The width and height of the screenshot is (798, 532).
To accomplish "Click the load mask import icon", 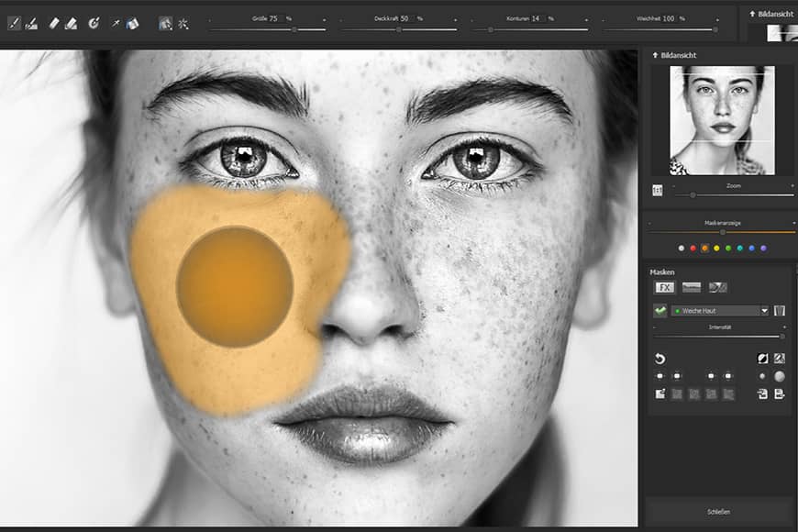I will (x=762, y=393).
